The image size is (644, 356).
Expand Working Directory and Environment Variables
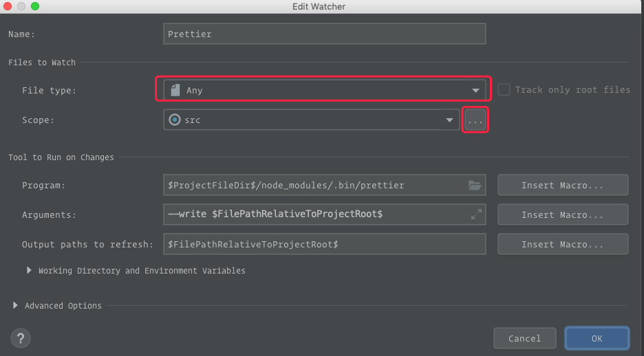coord(30,271)
